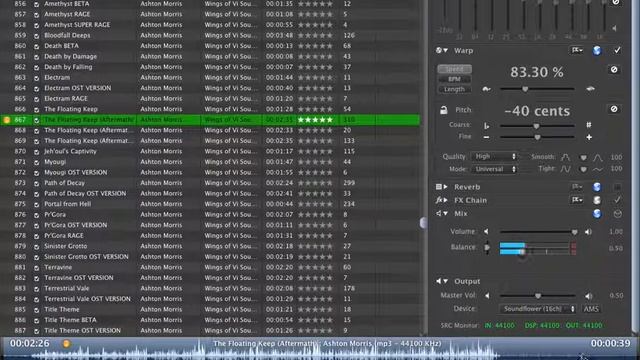This screenshot has width=640, height=360.
Task: Toggle the checkbox for Bloodfall Deeps
Action: [x=36, y=36]
